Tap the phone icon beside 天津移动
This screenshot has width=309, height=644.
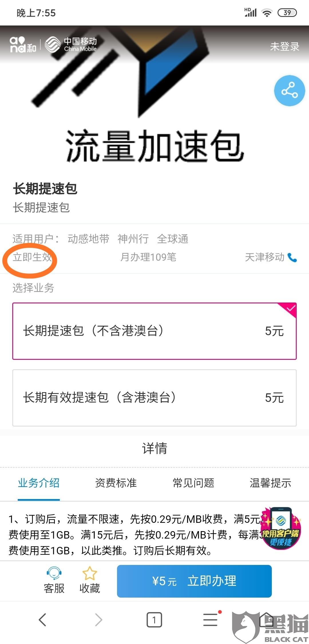click(292, 257)
